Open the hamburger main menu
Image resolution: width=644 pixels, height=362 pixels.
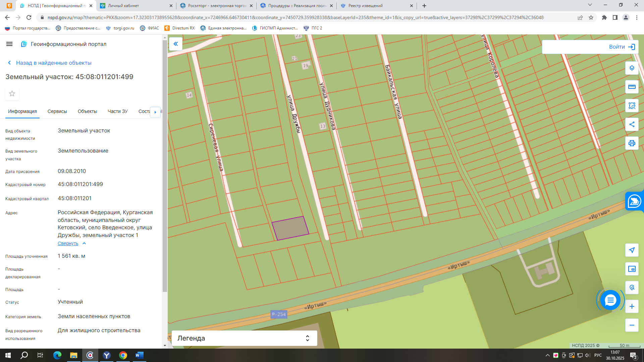click(x=9, y=44)
